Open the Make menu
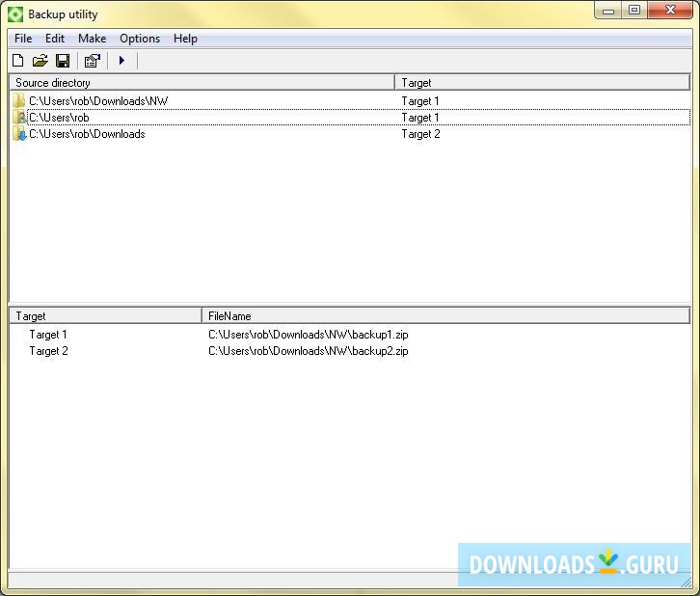 92,39
